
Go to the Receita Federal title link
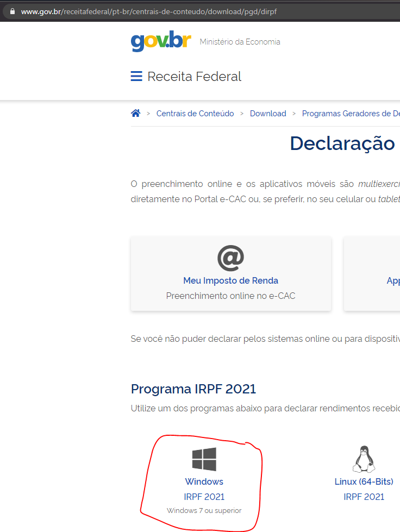(x=194, y=77)
